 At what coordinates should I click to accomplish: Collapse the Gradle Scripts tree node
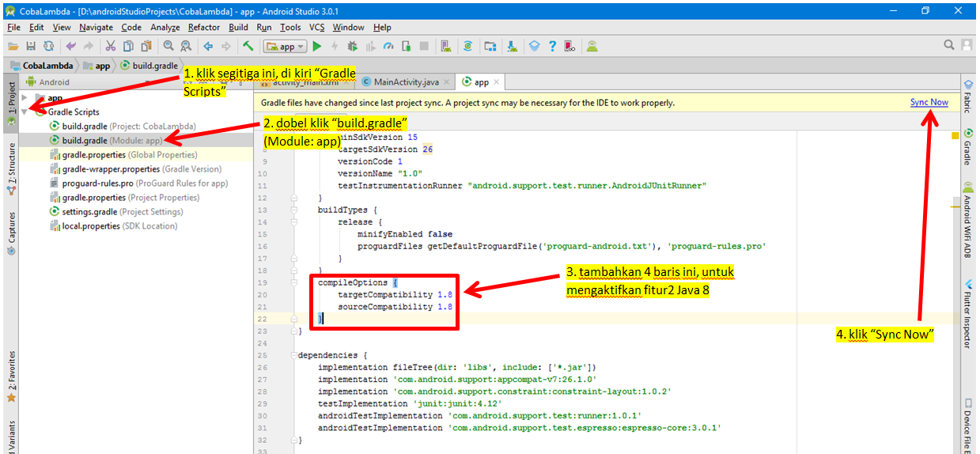click(x=25, y=112)
